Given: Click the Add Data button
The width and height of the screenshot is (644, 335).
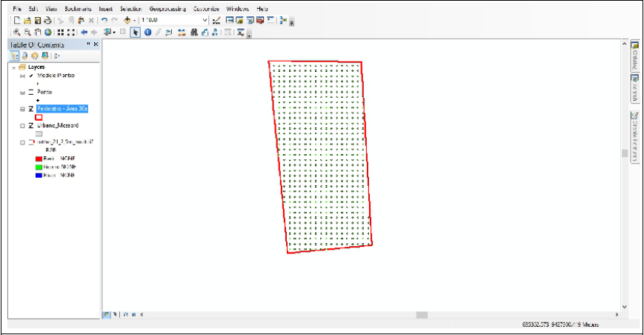Looking at the screenshot, I should coord(128,21).
